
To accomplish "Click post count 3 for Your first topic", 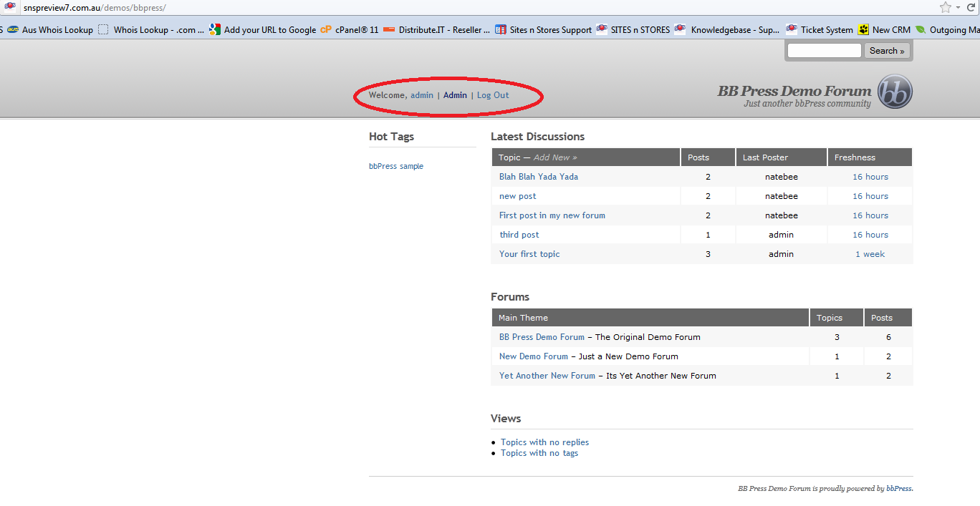I will pos(708,254).
